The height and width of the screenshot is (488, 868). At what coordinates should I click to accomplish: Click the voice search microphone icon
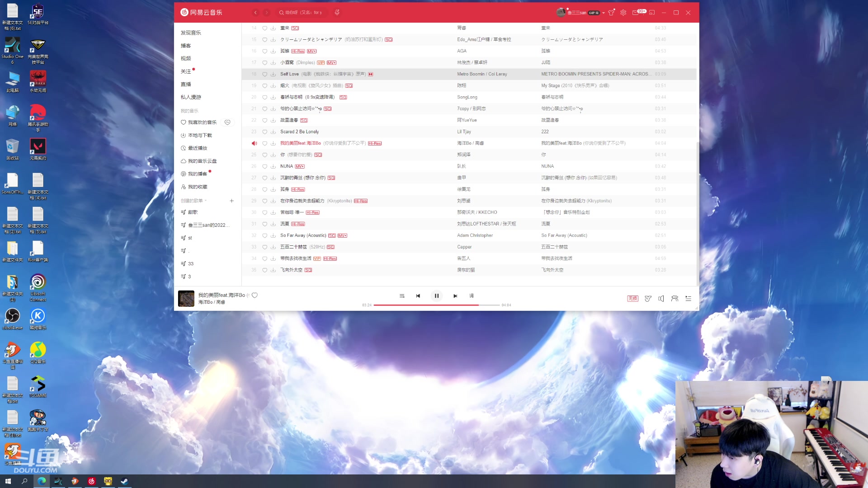click(337, 13)
